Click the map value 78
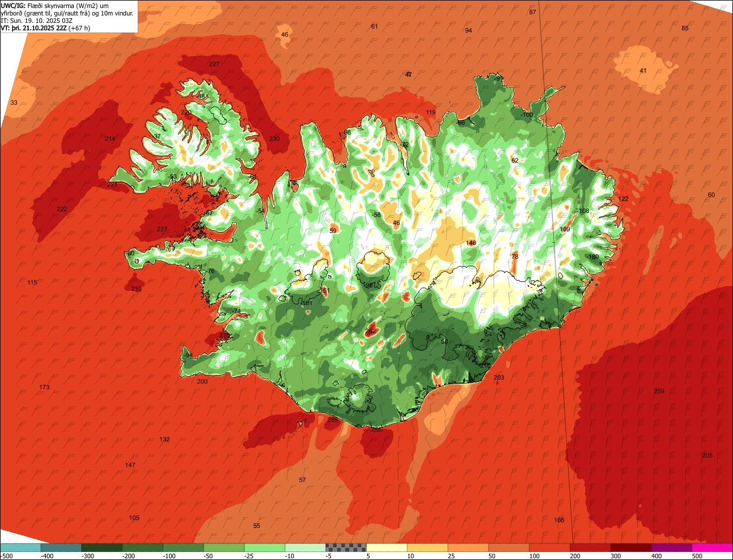733x560 pixels. click(515, 257)
